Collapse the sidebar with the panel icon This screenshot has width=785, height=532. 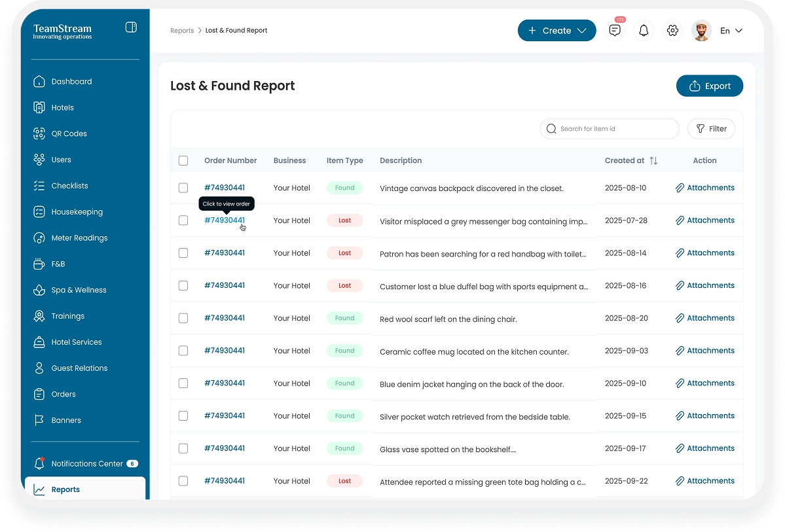click(x=131, y=27)
